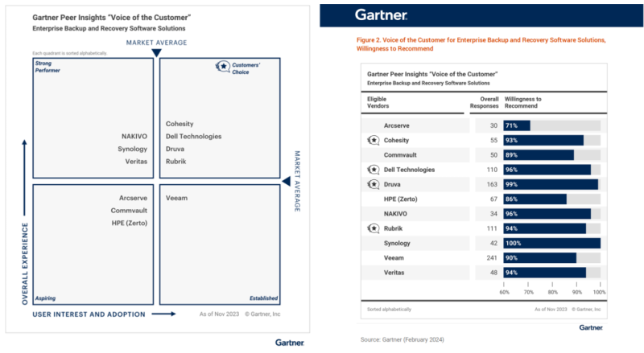Click the left-pointing market average triangle beside quadrant
Image resolution: width=644 pixels, height=353 pixels.
click(x=287, y=181)
